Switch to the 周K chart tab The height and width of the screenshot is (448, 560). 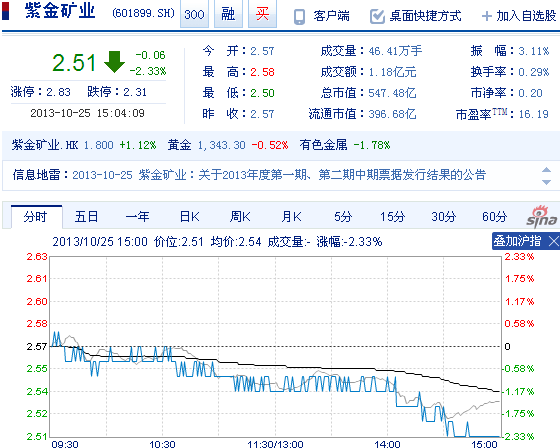click(x=240, y=217)
